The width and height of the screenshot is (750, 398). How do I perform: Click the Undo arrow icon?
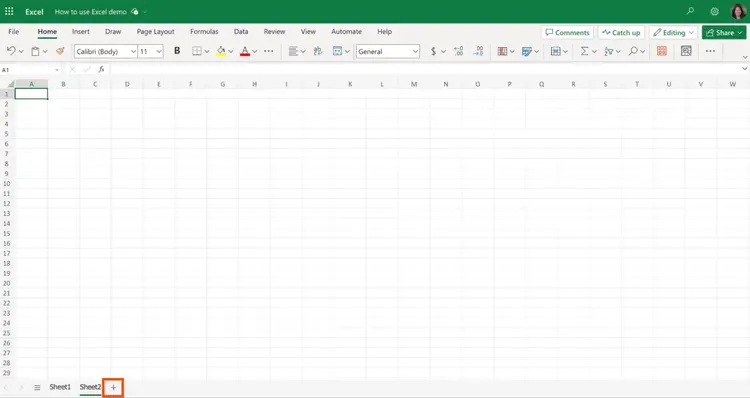click(11, 51)
